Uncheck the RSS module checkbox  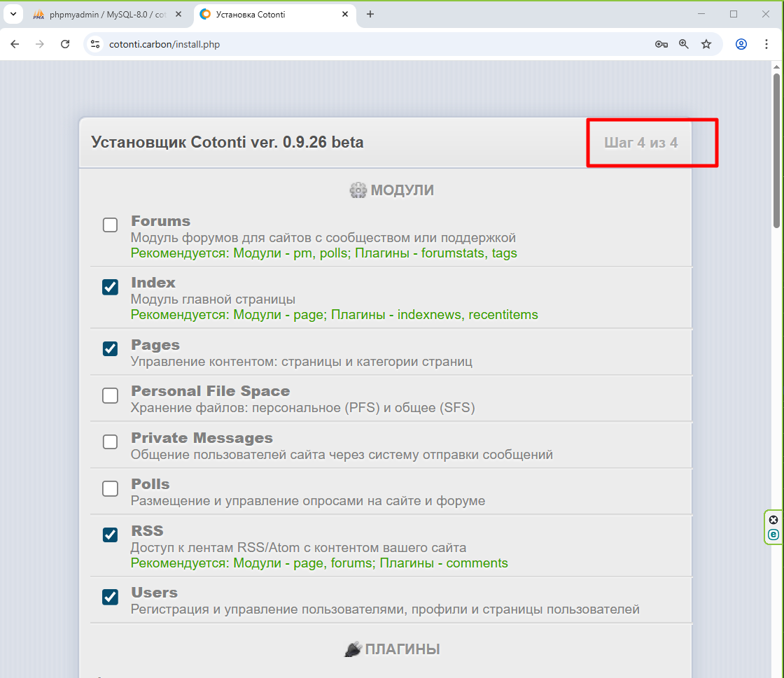point(110,535)
